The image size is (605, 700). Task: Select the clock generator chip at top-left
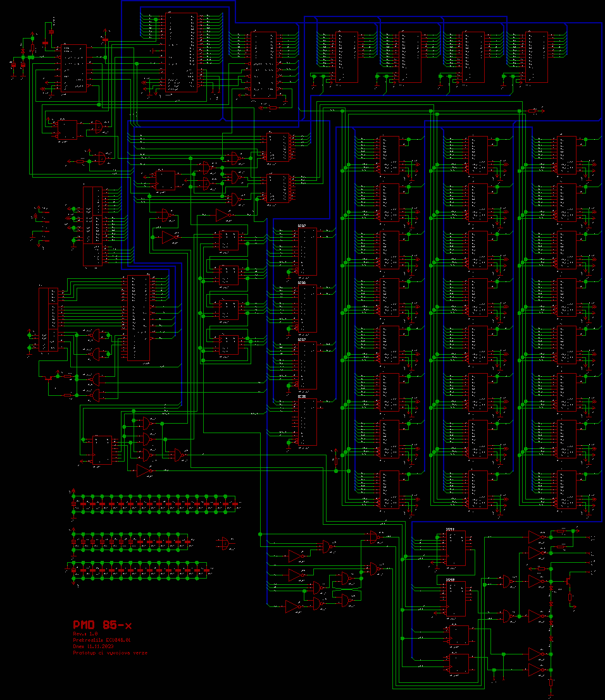tap(73, 68)
